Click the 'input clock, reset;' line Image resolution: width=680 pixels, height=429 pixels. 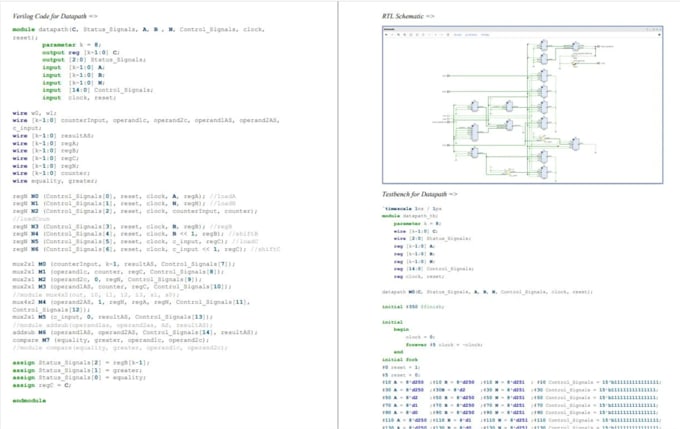click(79, 98)
